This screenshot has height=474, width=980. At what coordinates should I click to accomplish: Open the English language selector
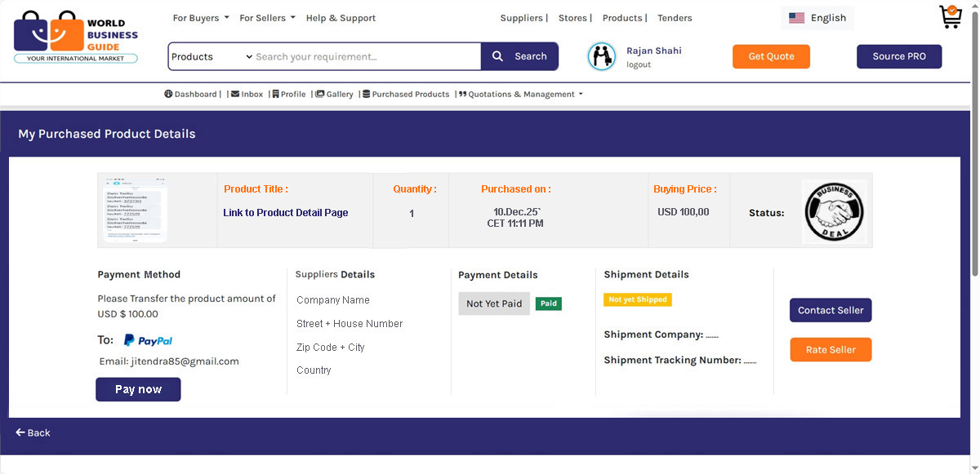pyautogui.click(x=817, y=18)
